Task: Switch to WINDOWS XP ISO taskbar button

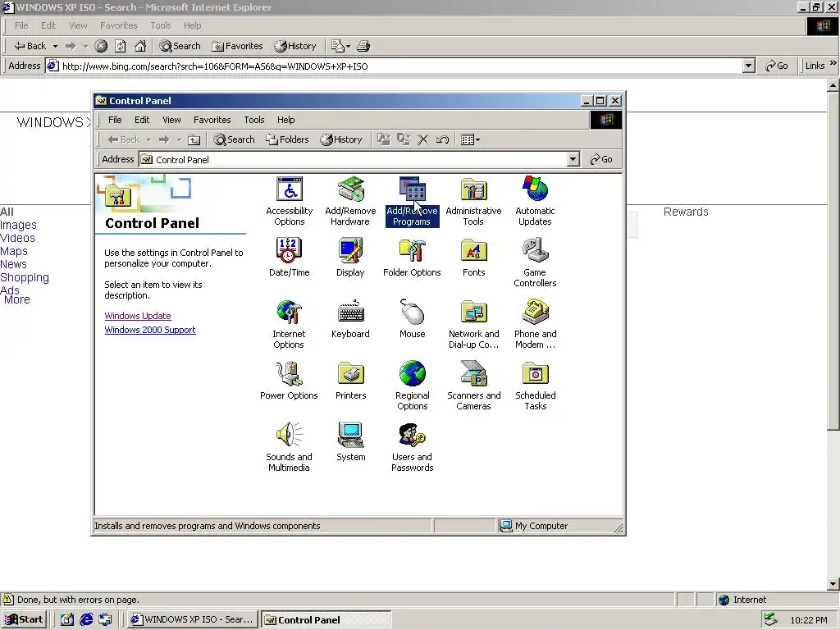Action: coord(192,620)
